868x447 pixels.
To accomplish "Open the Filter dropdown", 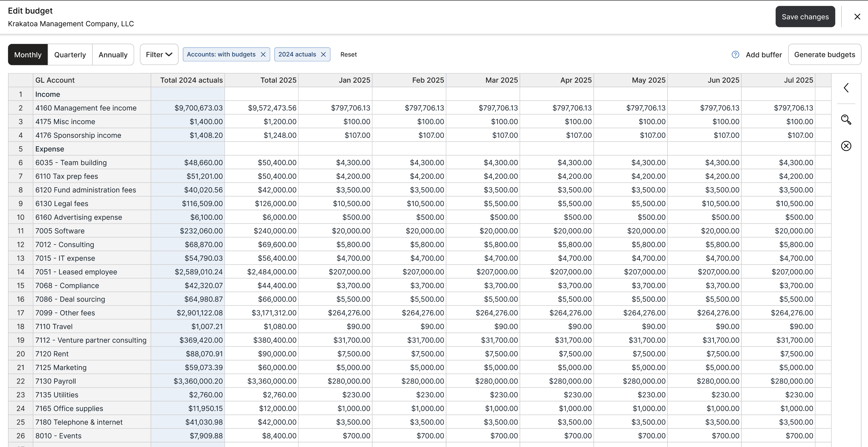I will (x=159, y=55).
